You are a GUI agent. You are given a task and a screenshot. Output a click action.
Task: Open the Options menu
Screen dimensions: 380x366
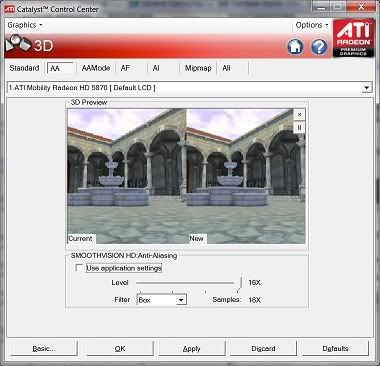point(312,25)
